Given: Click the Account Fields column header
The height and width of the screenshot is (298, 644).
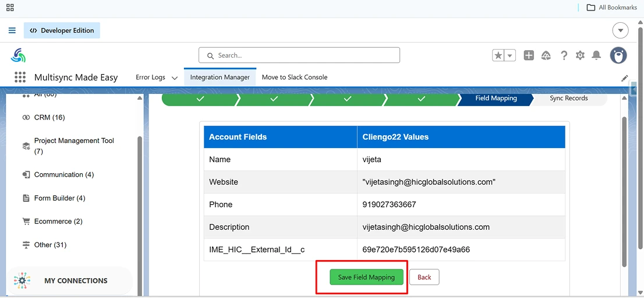Looking at the screenshot, I should [281, 137].
